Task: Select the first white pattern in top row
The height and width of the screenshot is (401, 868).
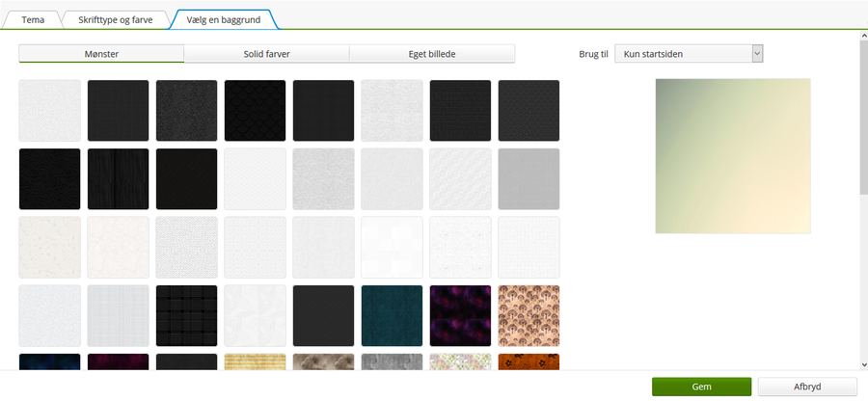Action: 50,111
